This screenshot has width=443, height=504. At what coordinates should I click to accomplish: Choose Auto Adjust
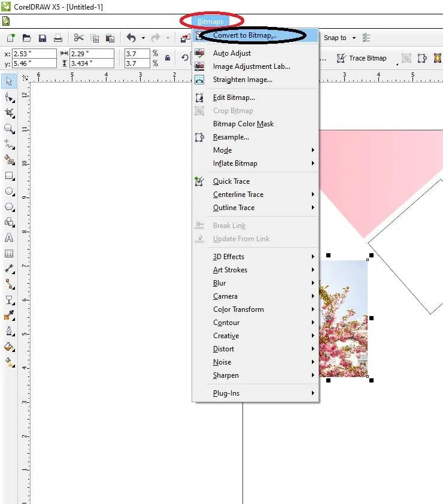coord(255,53)
